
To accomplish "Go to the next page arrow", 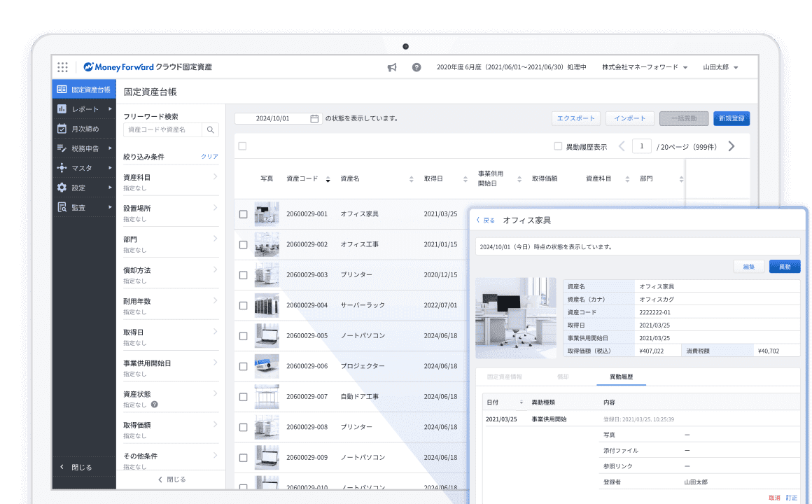I will [731, 146].
